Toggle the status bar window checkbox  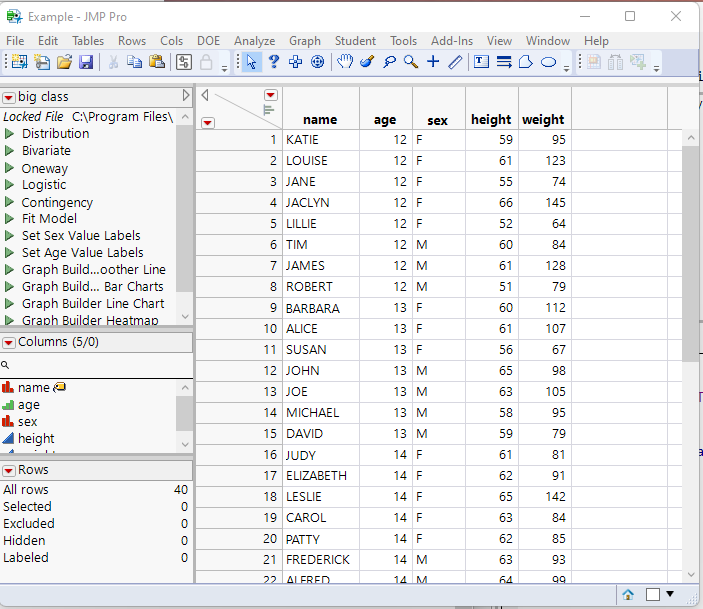(x=652, y=594)
